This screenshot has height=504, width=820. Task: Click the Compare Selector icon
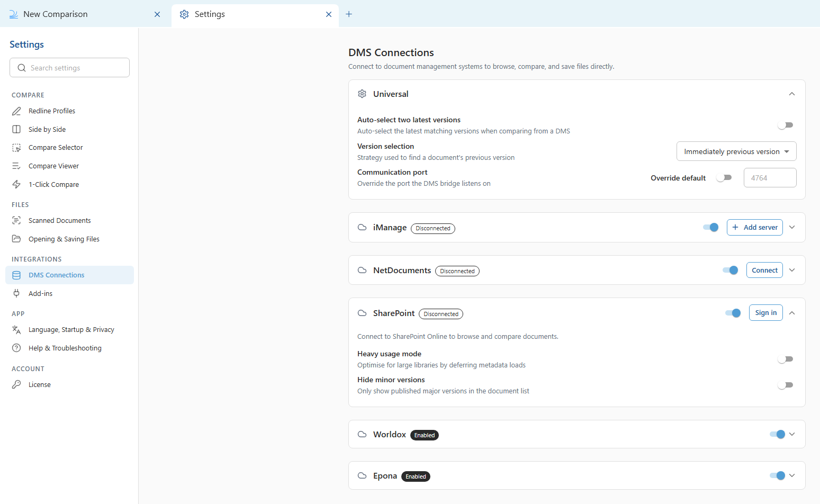point(16,148)
